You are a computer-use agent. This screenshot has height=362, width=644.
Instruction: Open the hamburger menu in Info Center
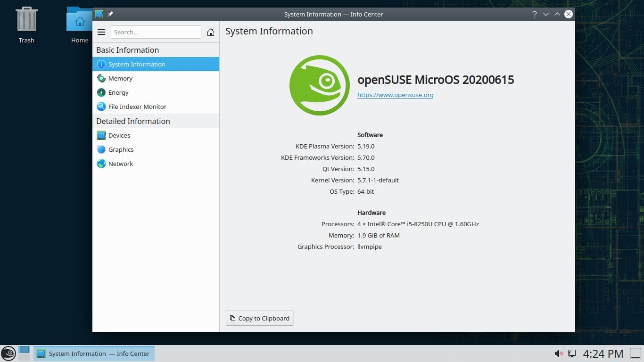click(101, 32)
